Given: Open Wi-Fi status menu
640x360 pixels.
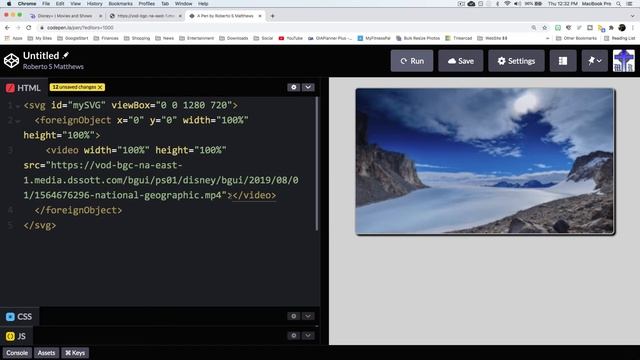Looking at the screenshot, I should click(x=507, y=4).
